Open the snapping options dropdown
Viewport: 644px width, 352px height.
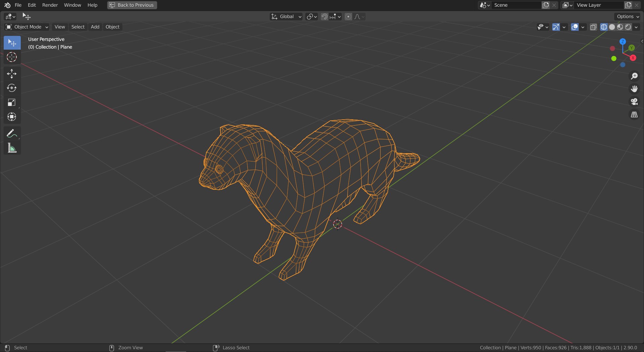pos(335,16)
